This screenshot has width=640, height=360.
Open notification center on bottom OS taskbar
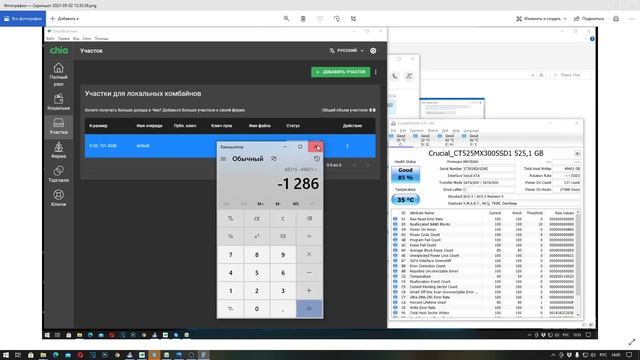pyautogui.click(x=629, y=355)
